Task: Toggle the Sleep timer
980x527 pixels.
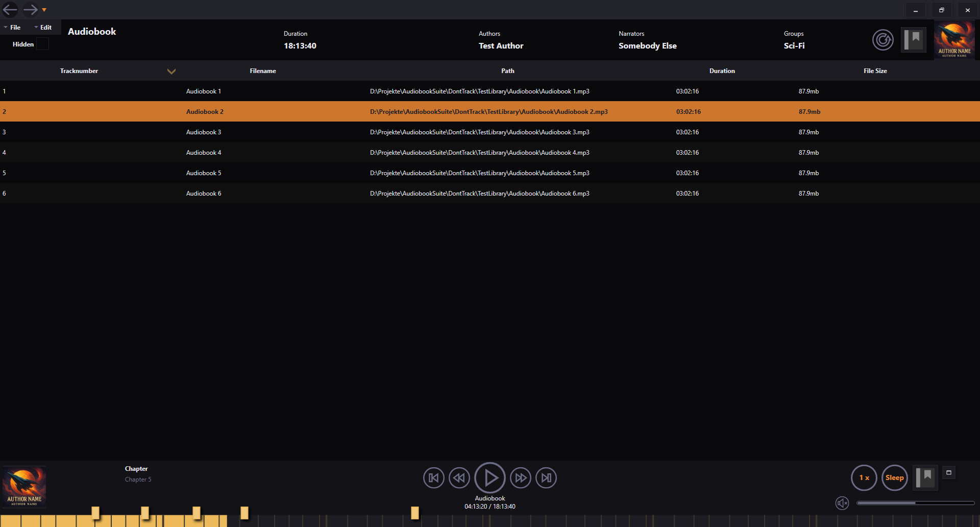Action: point(894,477)
